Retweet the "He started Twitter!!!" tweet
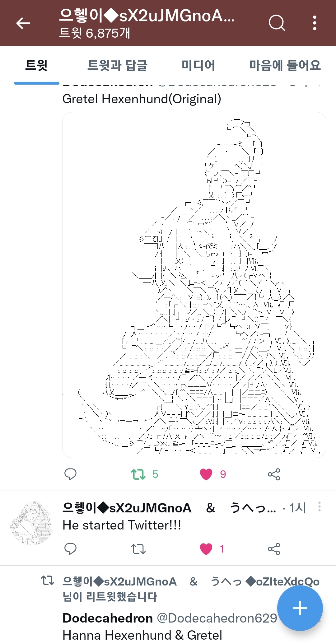 click(x=138, y=549)
